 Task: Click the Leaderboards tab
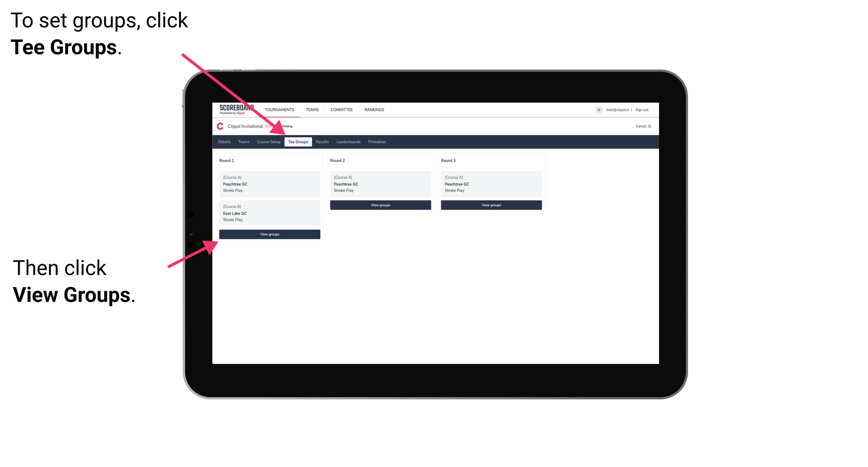(348, 142)
